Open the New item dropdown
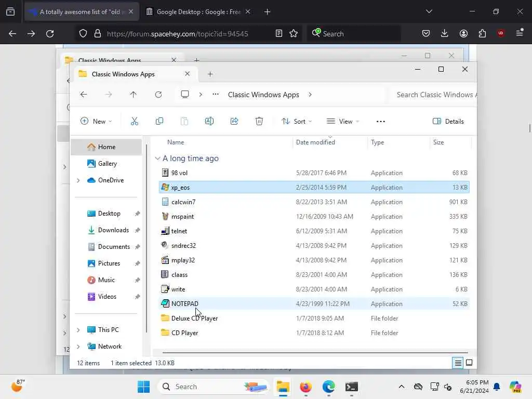 click(x=96, y=121)
